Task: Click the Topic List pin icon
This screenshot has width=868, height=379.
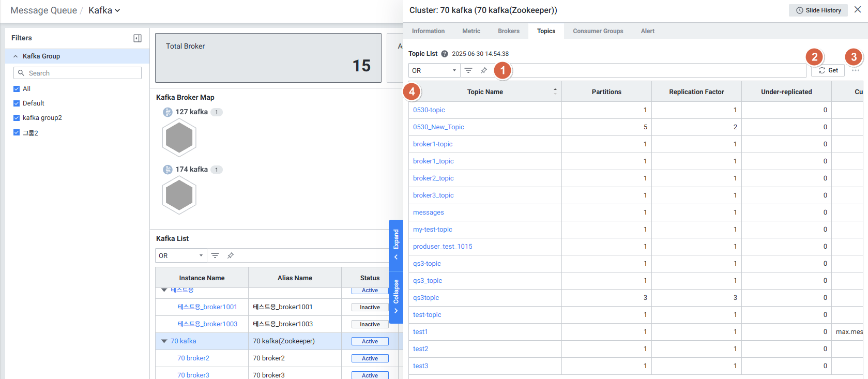Action: tap(484, 70)
